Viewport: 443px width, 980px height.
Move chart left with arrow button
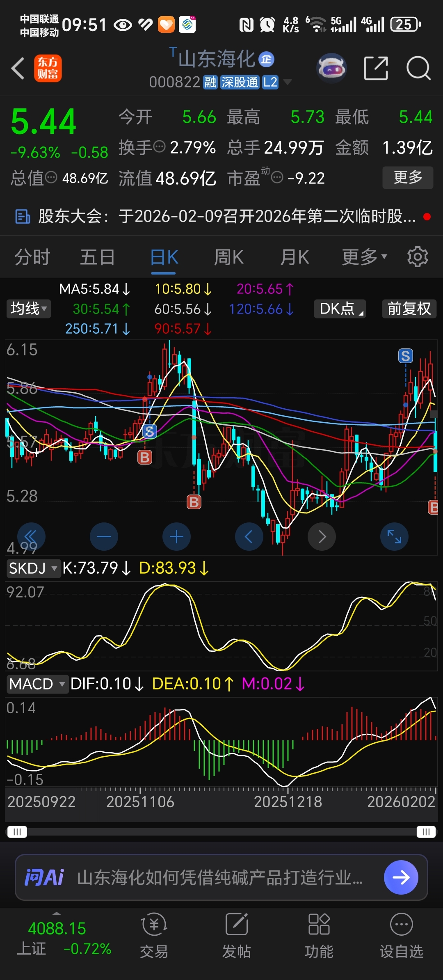coord(249,536)
